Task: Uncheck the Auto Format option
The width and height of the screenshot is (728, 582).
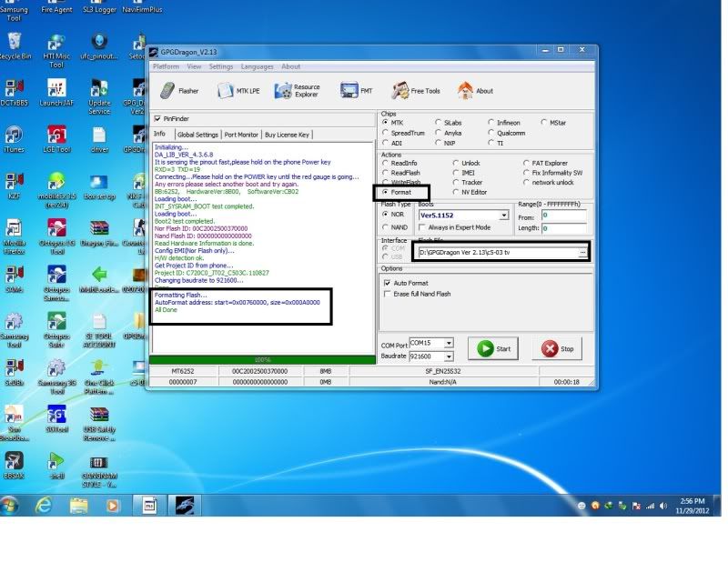Action: point(388,283)
